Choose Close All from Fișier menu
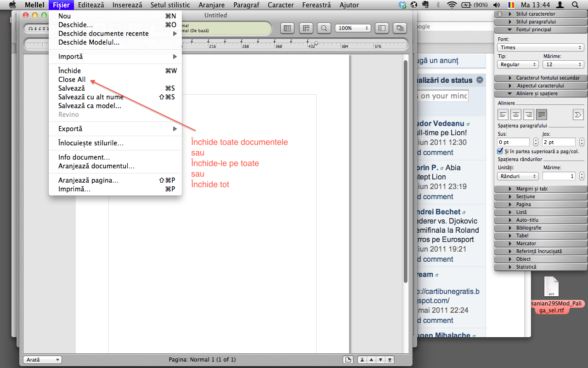 point(115,80)
